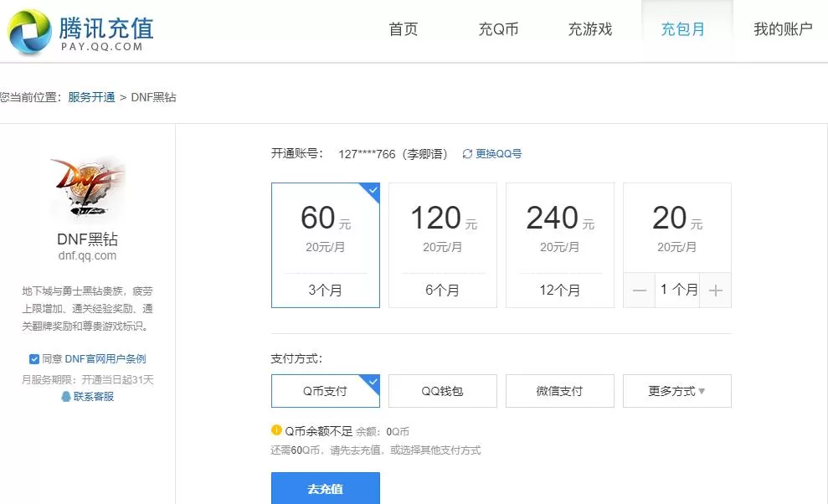The width and height of the screenshot is (828, 504).
Task: Click 服务开通 breadcrumb link
Action: pyautogui.click(x=91, y=97)
